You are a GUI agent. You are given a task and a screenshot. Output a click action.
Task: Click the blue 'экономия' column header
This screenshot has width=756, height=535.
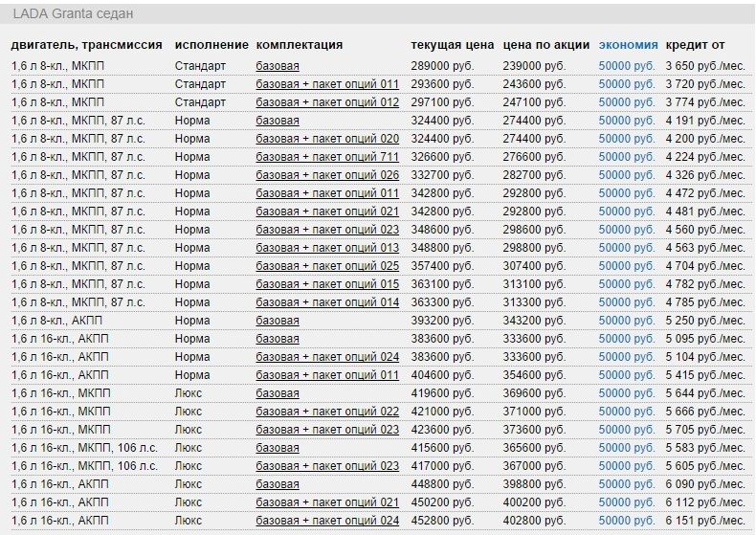tap(628, 45)
